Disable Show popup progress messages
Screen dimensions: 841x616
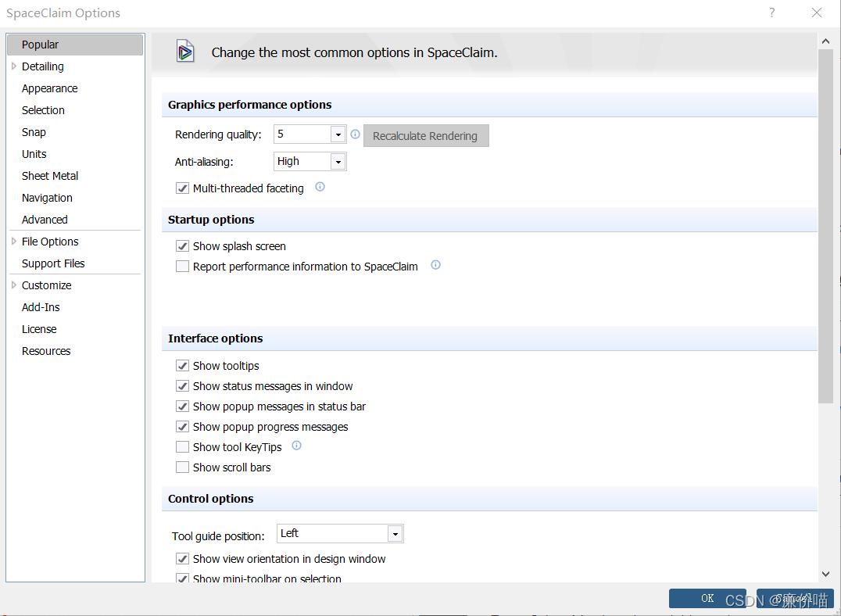pyautogui.click(x=182, y=427)
